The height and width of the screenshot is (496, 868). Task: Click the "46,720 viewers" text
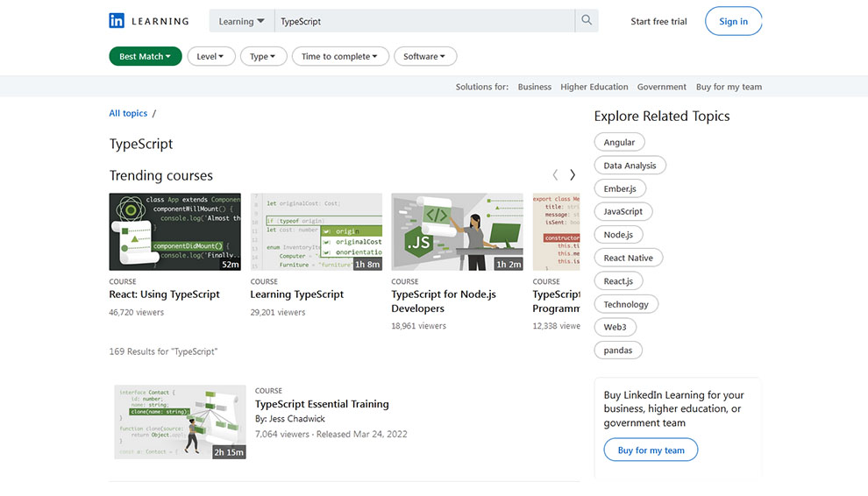click(x=136, y=312)
